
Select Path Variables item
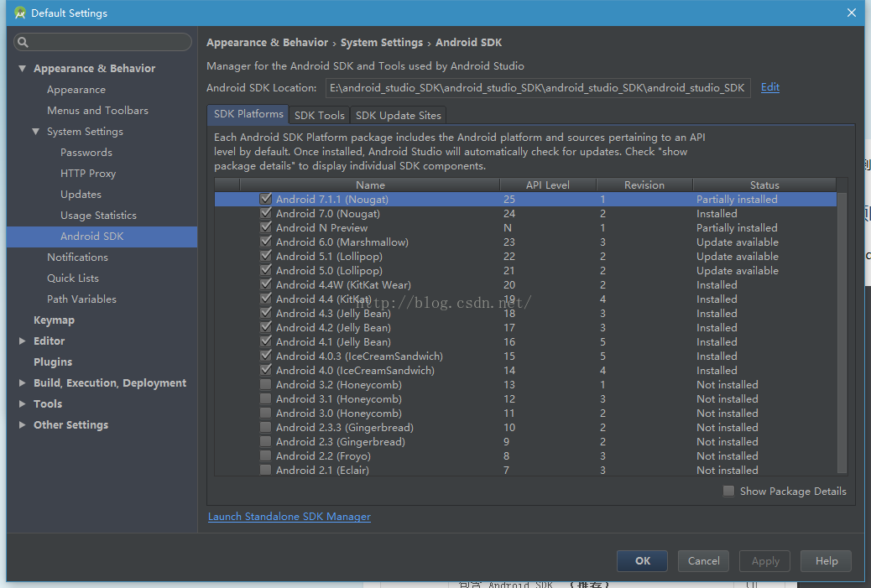point(81,299)
